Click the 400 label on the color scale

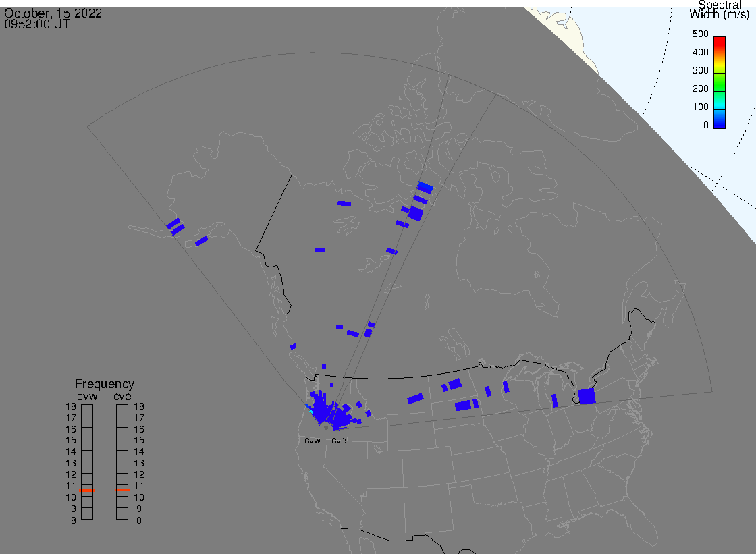click(x=700, y=52)
